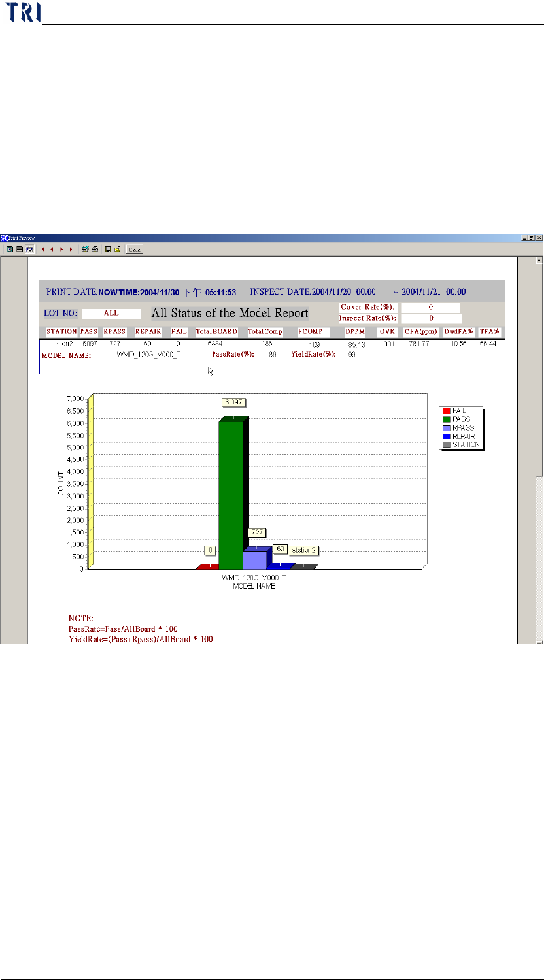The image size is (544, 980).
Task: Click the red FAIL legend swatch
Action: click(x=447, y=411)
